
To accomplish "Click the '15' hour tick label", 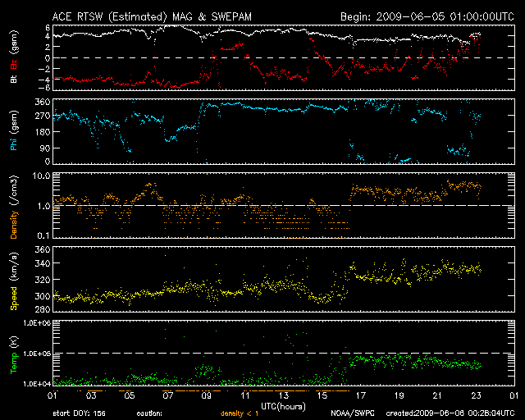I will (322, 395).
